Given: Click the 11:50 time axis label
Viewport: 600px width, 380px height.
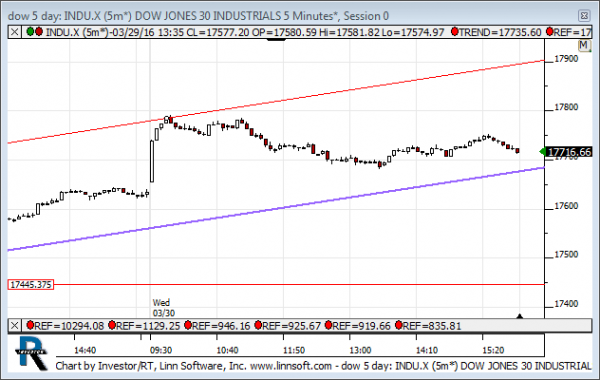Looking at the screenshot, I should pos(294,350).
